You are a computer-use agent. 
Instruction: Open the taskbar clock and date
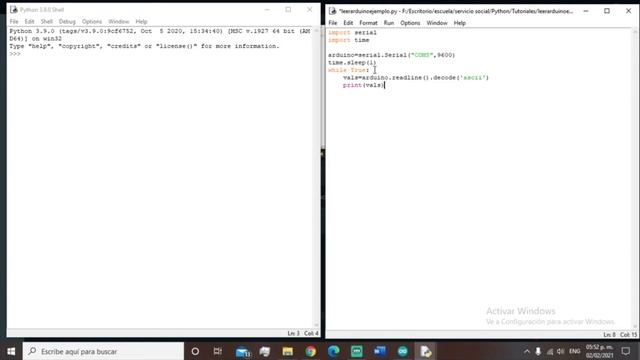pos(600,351)
